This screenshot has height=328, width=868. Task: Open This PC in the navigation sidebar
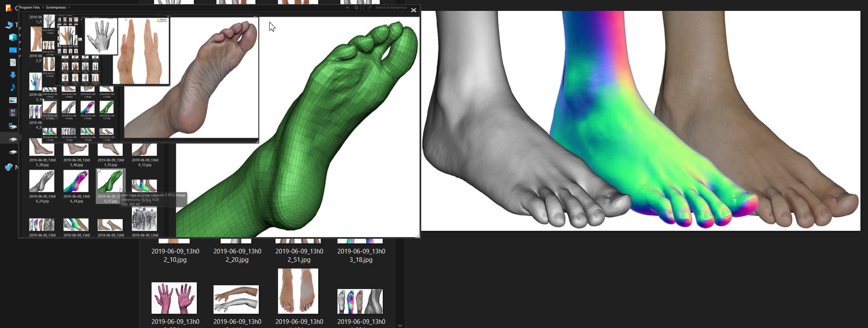[x=9, y=25]
